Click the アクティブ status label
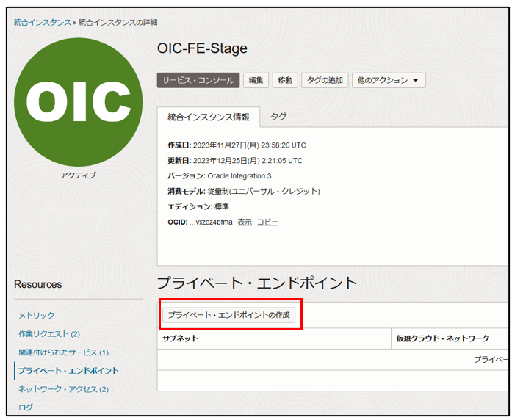Screen dimensions: 512x420 point(78,175)
